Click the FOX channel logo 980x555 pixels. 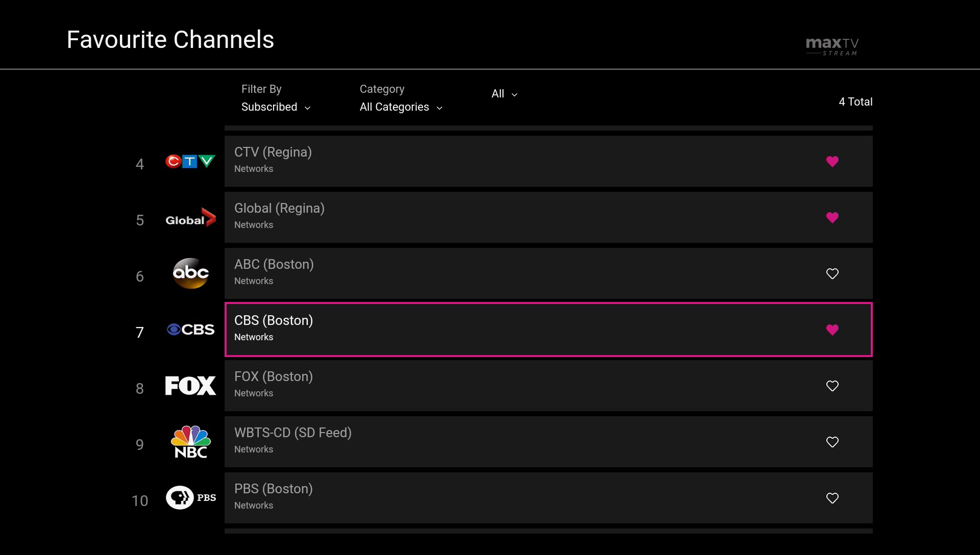(190, 386)
